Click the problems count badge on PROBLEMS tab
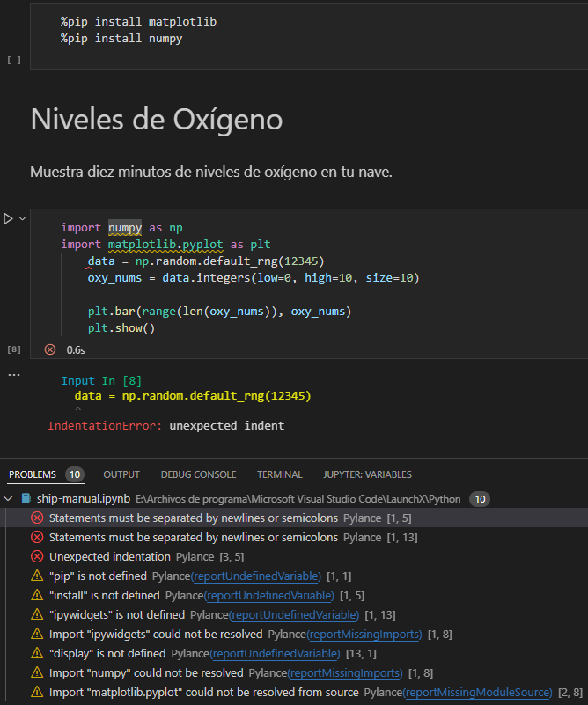 click(75, 474)
